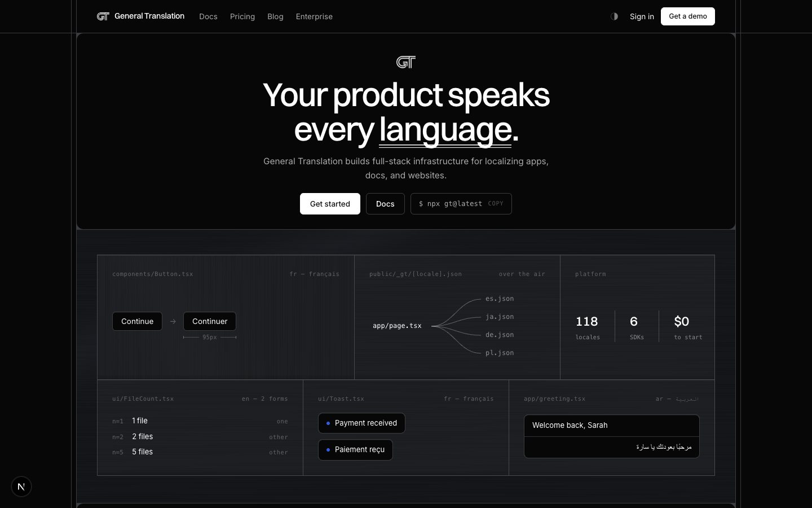Click the large GT logo above the headline
Screen dimensions: 812x508
point(406,62)
